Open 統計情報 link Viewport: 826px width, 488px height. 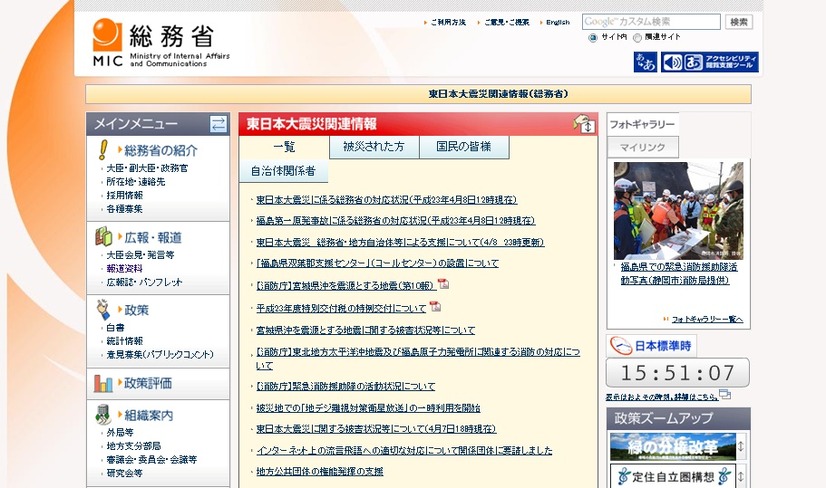[x=125, y=341]
